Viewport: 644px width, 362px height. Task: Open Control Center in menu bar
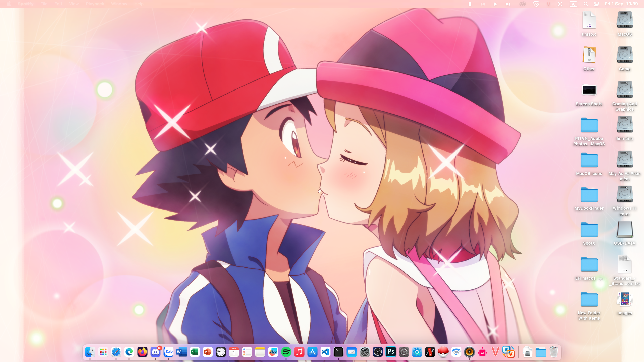point(597,4)
